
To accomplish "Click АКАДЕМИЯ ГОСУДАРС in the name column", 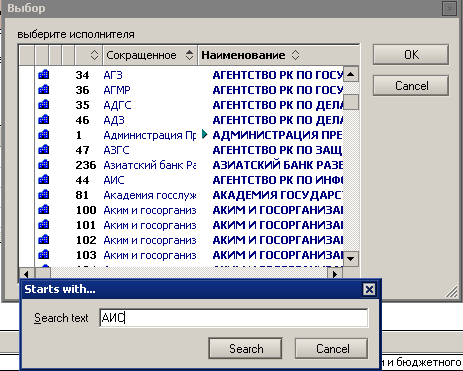I will click(x=278, y=195).
